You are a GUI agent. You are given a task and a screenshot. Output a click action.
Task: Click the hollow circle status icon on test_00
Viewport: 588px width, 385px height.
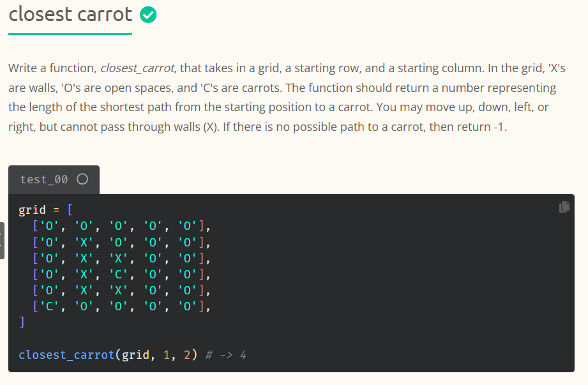point(82,179)
